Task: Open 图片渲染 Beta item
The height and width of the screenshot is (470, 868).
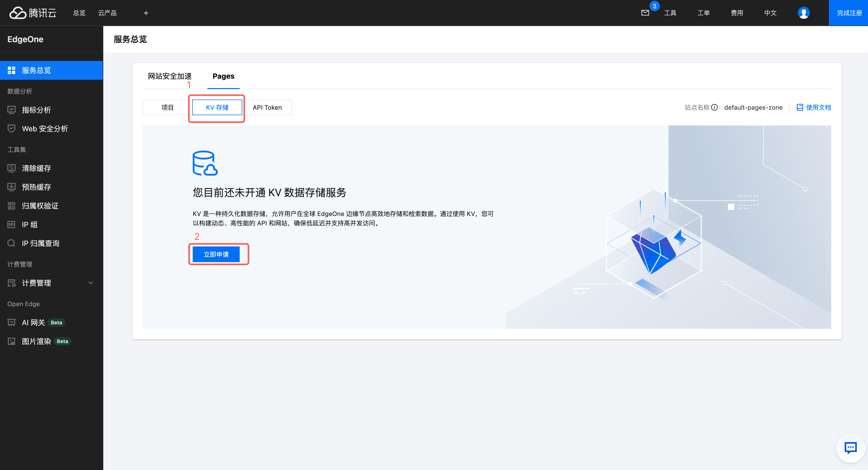Action: coord(37,341)
